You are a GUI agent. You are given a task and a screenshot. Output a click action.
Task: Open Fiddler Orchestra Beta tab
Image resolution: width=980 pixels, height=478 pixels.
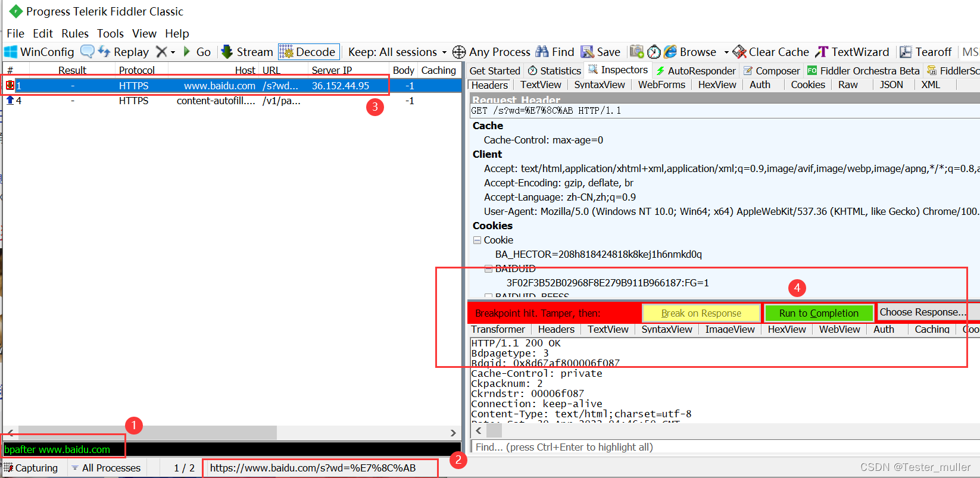[863, 71]
